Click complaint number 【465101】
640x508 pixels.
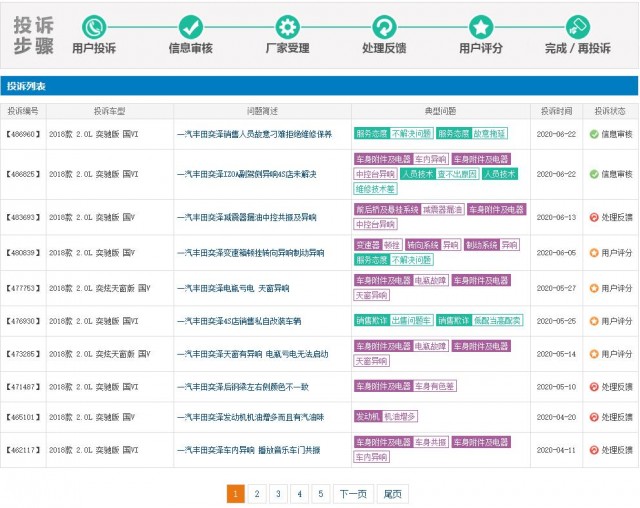click(23, 417)
